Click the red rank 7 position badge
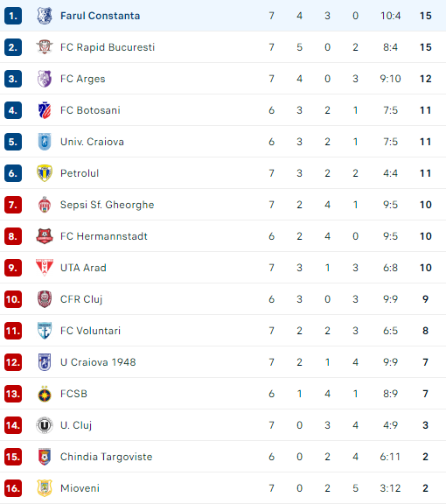This screenshot has height=504, width=446. [13, 205]
